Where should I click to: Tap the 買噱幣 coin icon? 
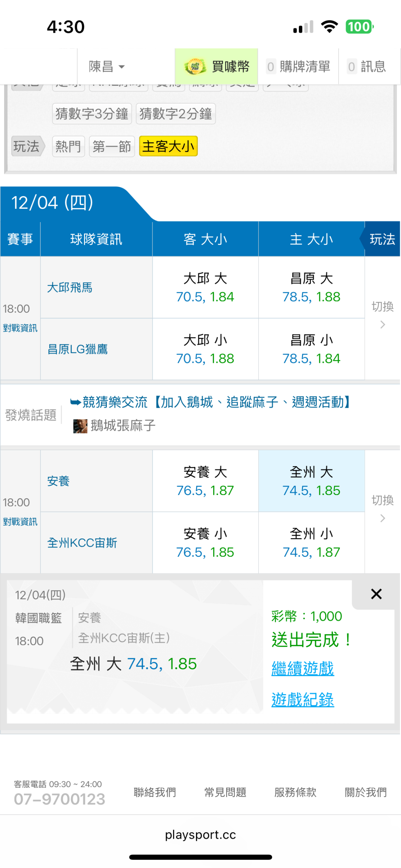(195, 66)
